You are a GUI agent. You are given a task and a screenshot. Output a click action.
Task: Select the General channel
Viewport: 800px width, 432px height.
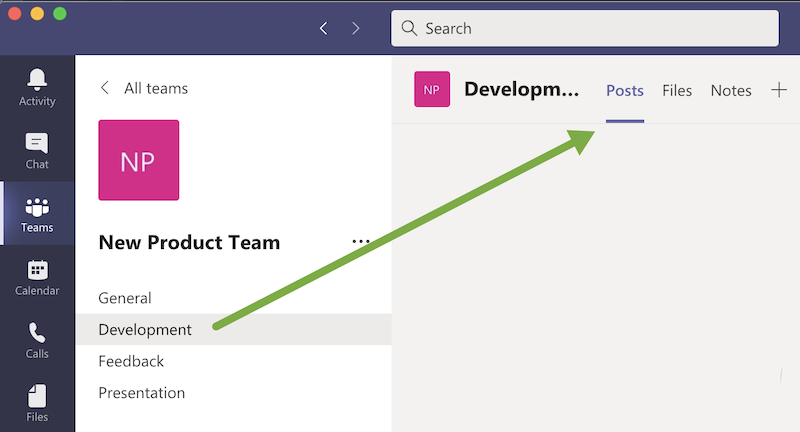coord(233,298)
